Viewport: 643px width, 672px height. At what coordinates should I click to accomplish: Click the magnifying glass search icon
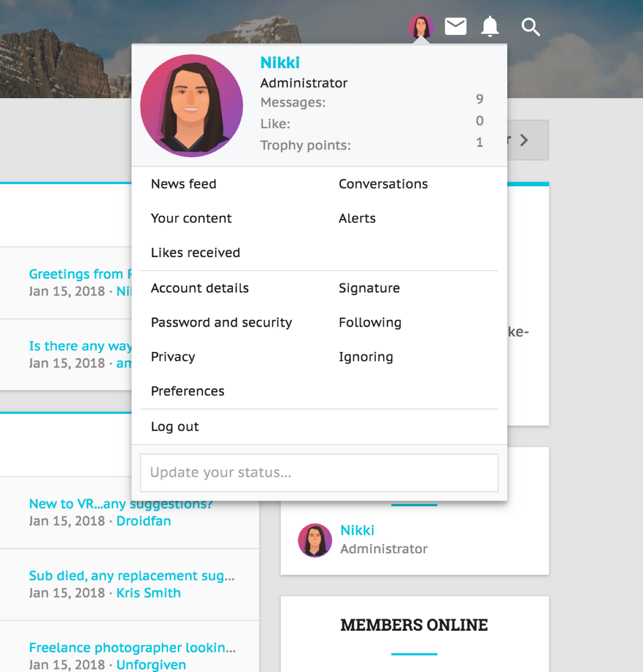531,27
